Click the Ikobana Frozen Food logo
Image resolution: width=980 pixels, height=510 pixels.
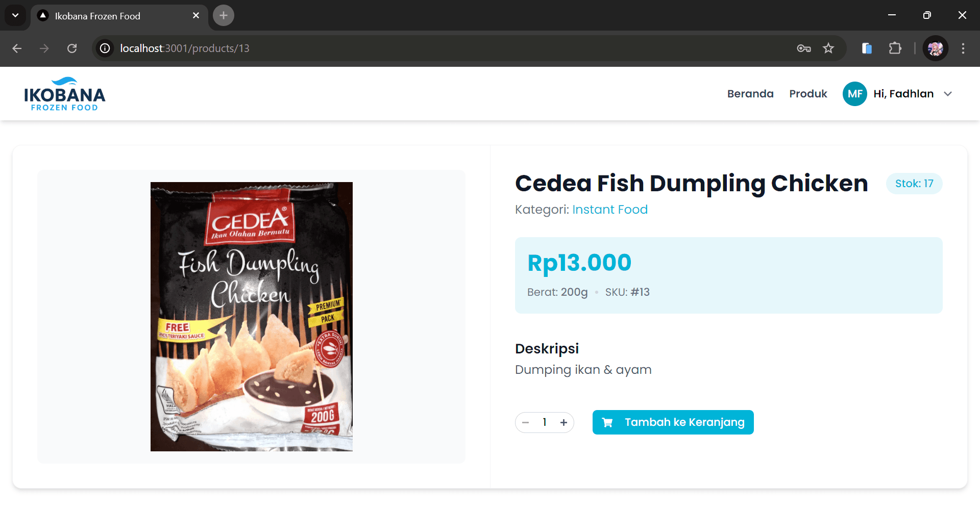(64, 94)
